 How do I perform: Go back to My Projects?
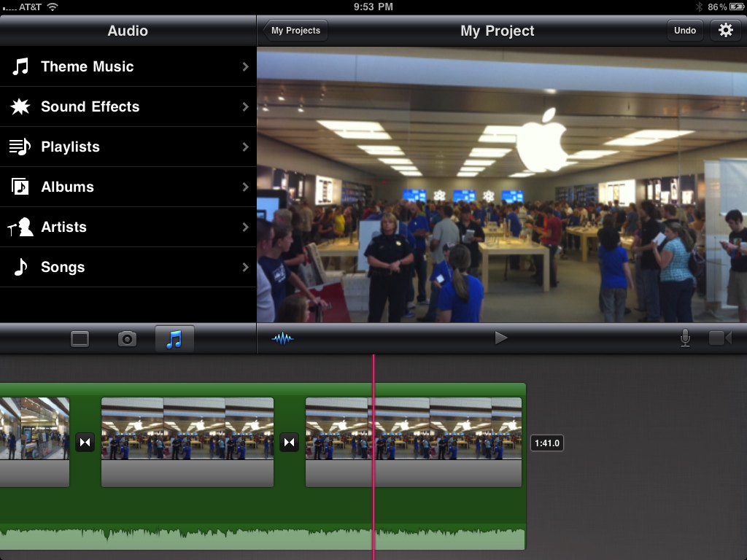click(x=295, y=31)
